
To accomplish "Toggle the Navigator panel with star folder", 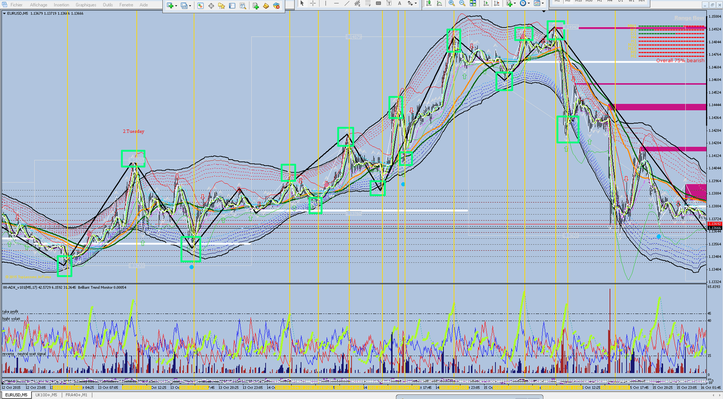I will (221, 6).
